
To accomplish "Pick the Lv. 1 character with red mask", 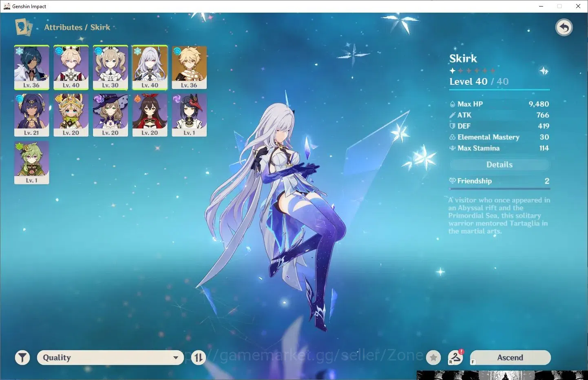I will (x=189, y=115).
